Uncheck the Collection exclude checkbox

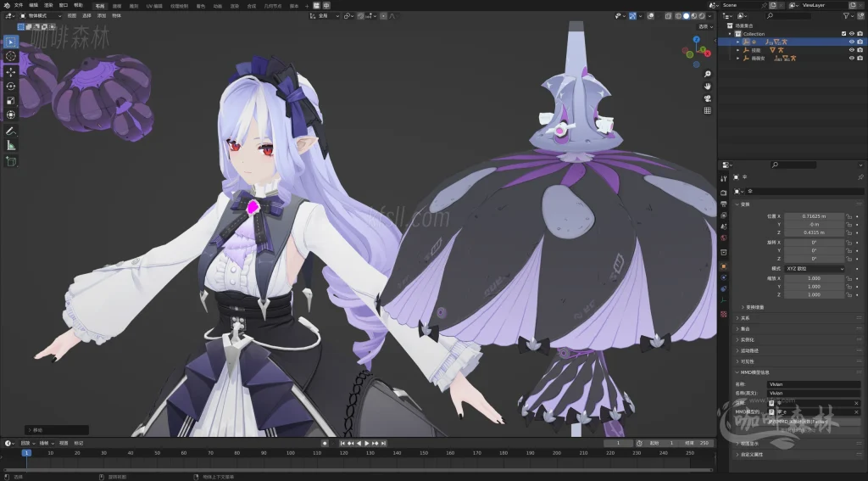click(843, 34)
